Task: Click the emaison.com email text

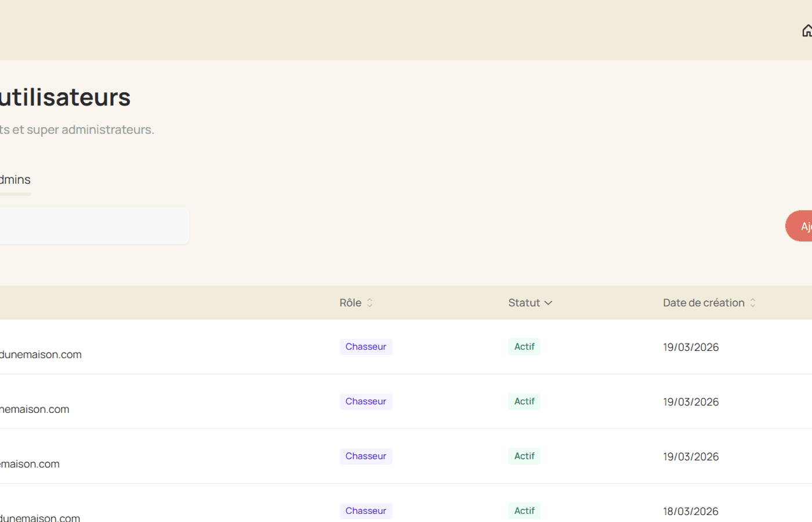Action: [30, 464]
